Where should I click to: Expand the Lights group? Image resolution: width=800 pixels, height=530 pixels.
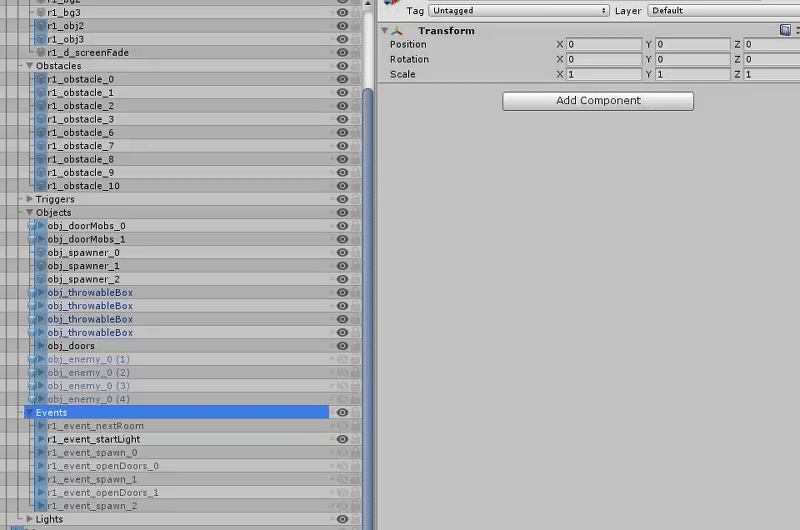30,519
